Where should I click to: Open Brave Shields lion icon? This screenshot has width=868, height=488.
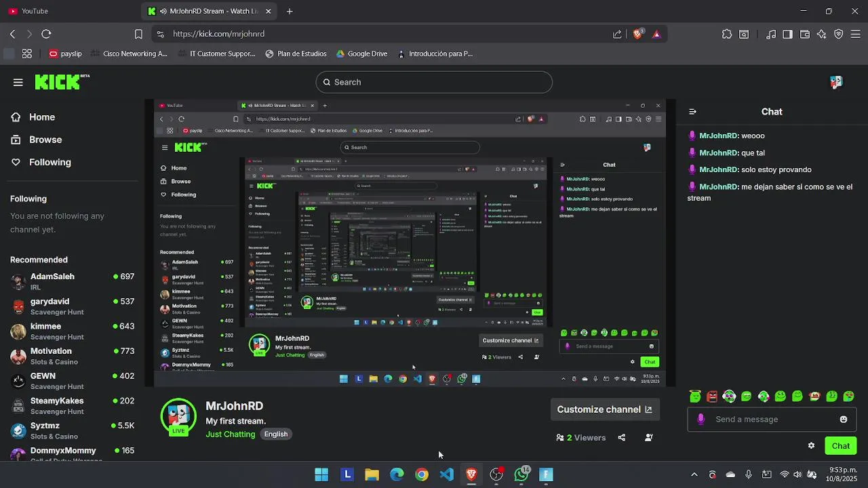(x=637, y=34)
